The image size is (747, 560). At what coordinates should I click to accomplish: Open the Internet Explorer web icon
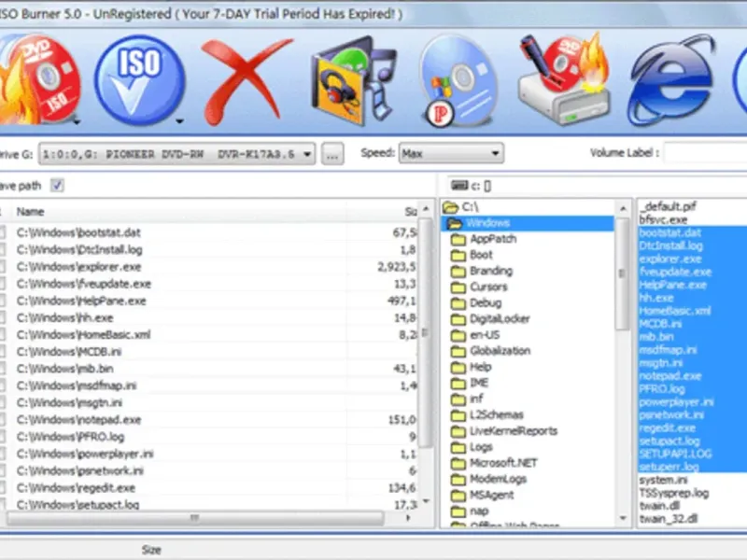(671, 80)
